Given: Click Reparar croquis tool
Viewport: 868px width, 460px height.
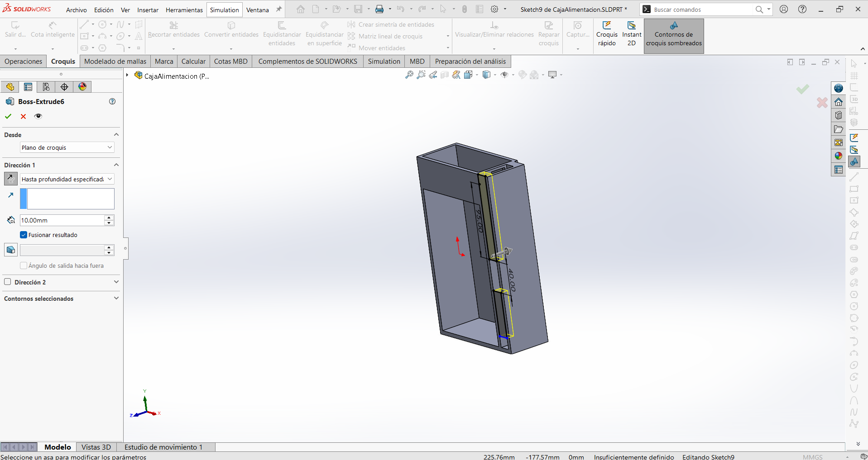Looking at the screenshot, I should point(549,34).
